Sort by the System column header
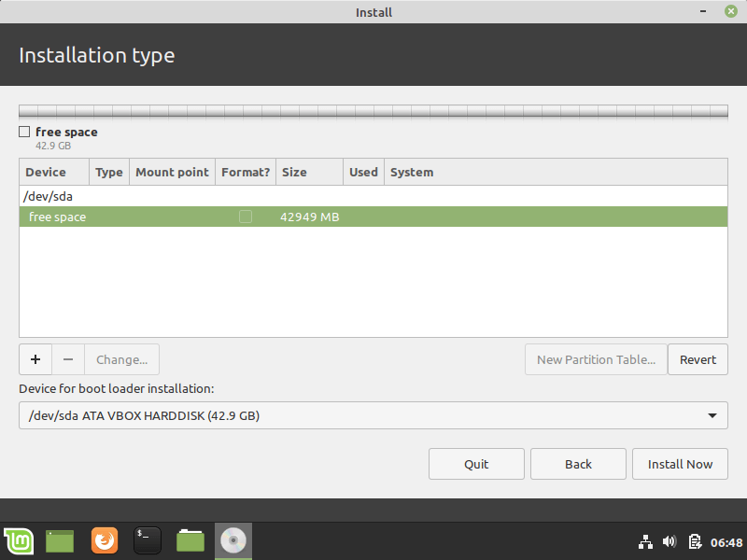 pos(556,172)
